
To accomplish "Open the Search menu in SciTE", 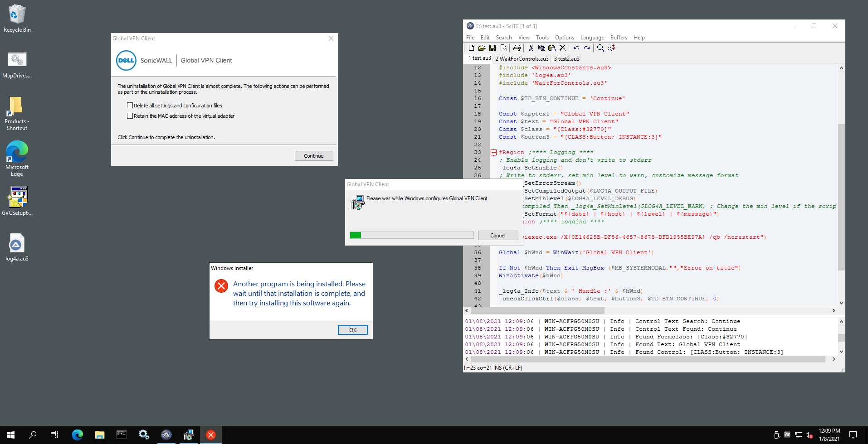I will tap(504, 38).
